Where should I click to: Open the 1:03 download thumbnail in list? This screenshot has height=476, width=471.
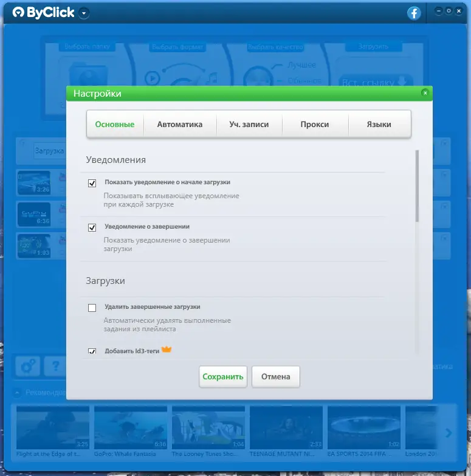click(x=34, y=246)
